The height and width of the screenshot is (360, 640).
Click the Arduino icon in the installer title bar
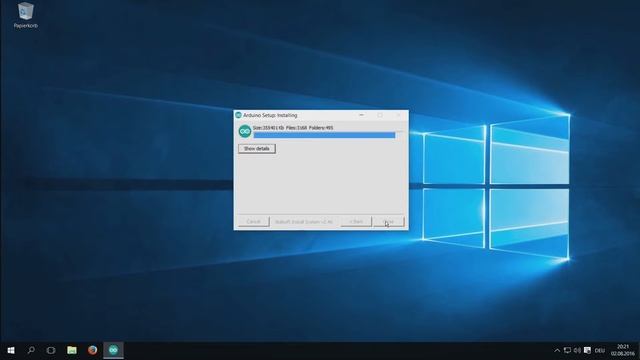coord(238,116)
